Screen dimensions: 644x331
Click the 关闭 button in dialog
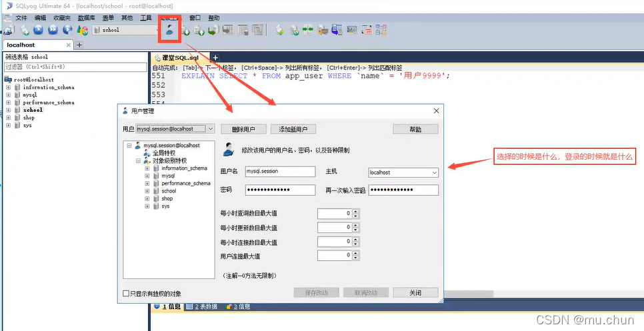(415, 293)
